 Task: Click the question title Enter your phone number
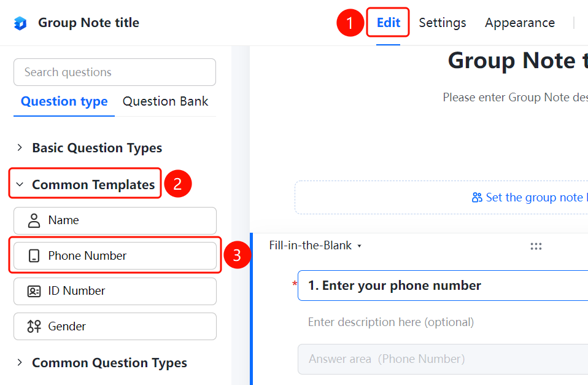(394, 286)
